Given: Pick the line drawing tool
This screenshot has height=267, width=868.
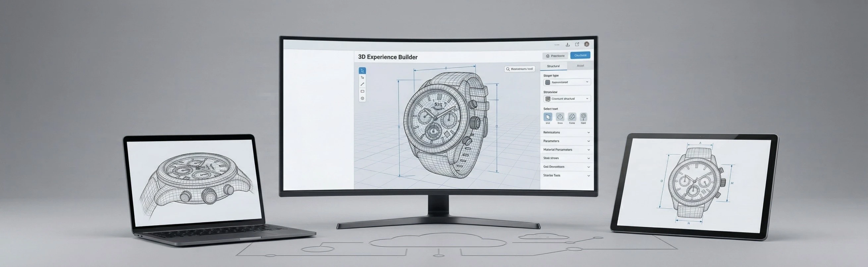Looking at the screenshot, I should pyautogui.click(x=362, y=84).
